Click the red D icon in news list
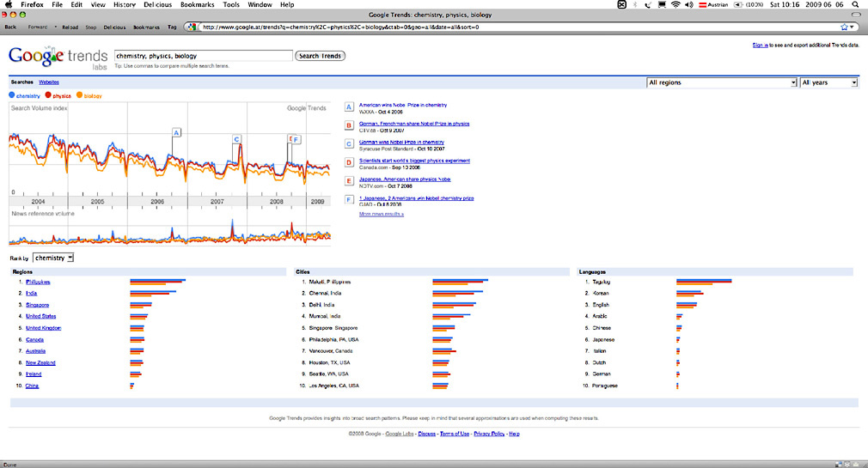Screen dimensions: 868x468 tap(349, 162)
